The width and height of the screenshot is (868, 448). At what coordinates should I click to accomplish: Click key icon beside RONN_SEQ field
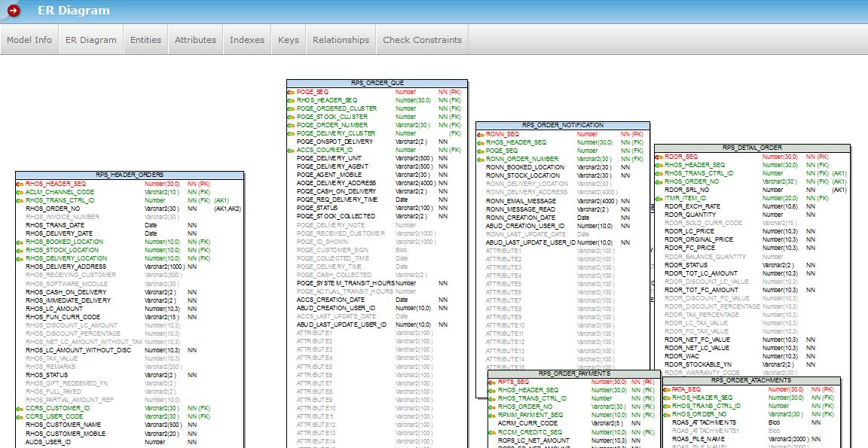pyautogui.click(x=480, y=134)
